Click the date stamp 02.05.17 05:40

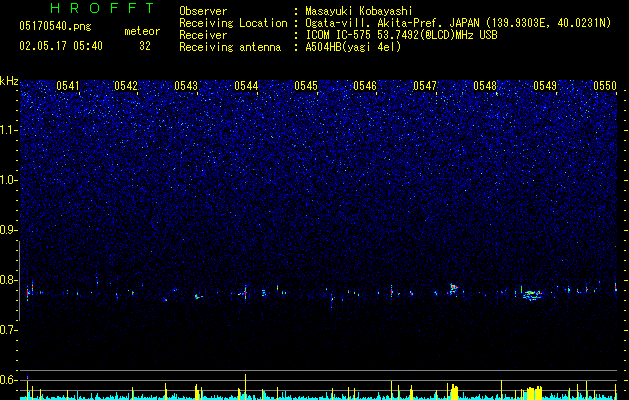61,46
